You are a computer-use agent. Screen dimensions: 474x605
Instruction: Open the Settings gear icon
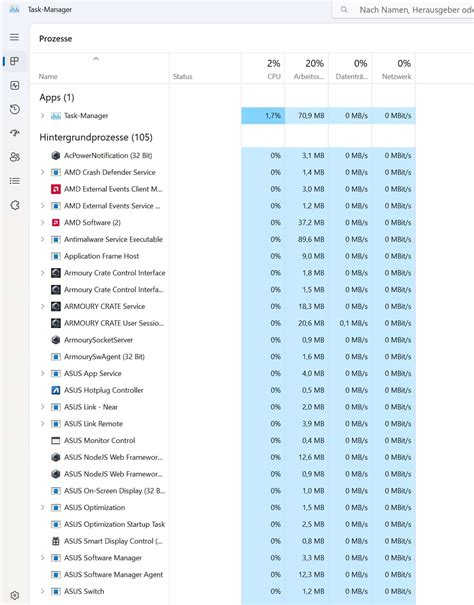tap(15, 595)
